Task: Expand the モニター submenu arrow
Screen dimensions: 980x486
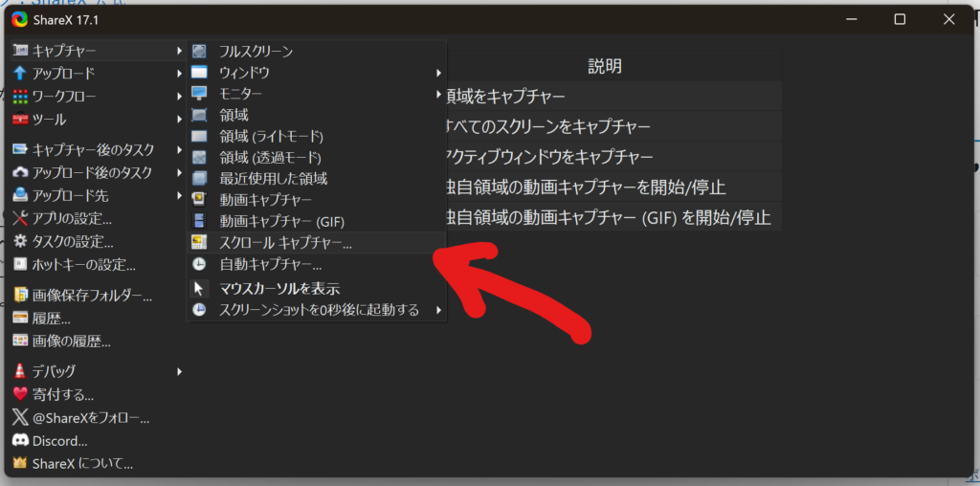Action: point(438,94)
